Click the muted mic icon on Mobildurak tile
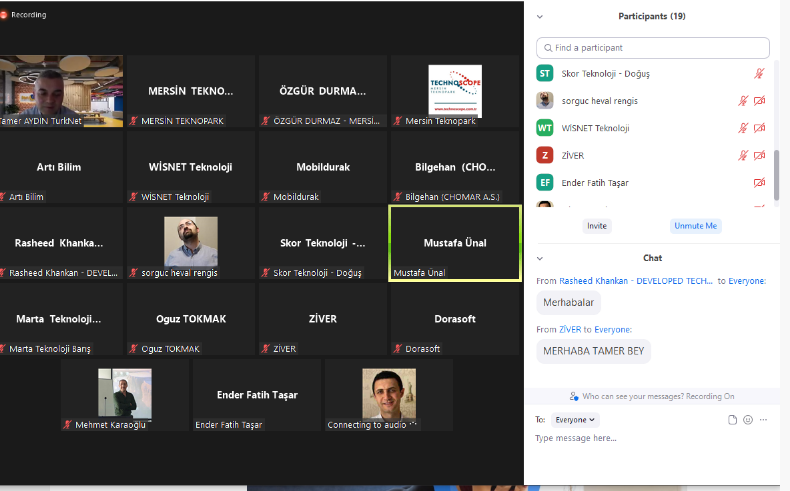The height and width of the screenshot is (491, 790). pos(266,197)
